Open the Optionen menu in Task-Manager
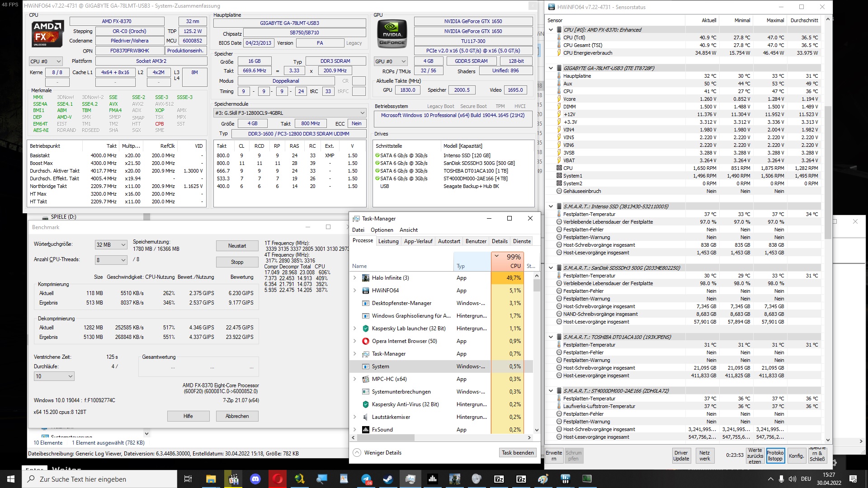This screenshot has width=868, height=488. point(382,230)
